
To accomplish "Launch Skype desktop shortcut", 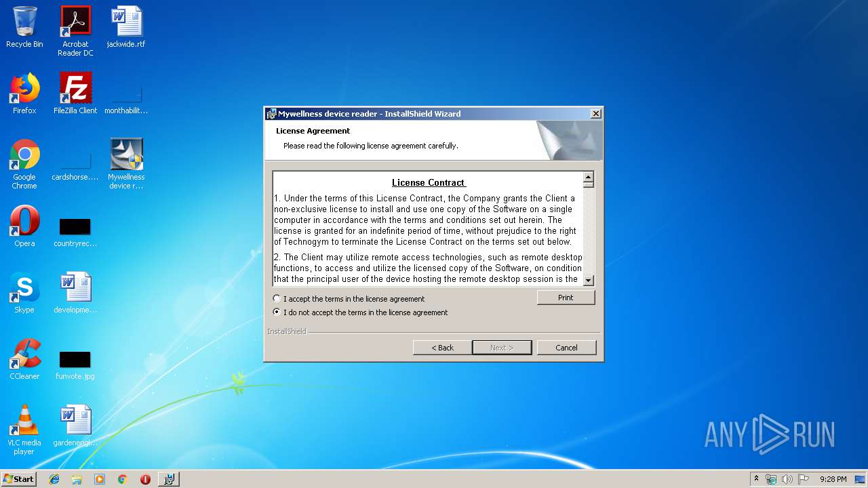I will pos(24,293).
